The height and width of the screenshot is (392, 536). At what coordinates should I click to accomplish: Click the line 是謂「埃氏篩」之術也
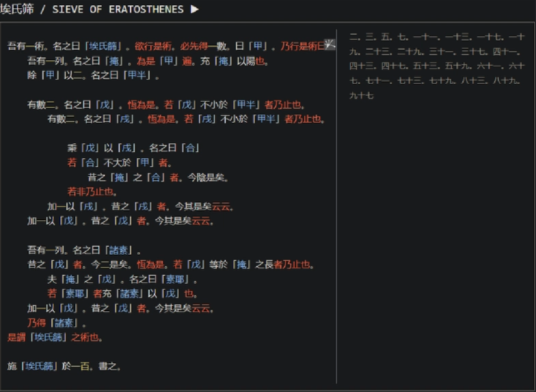(55, 337)
